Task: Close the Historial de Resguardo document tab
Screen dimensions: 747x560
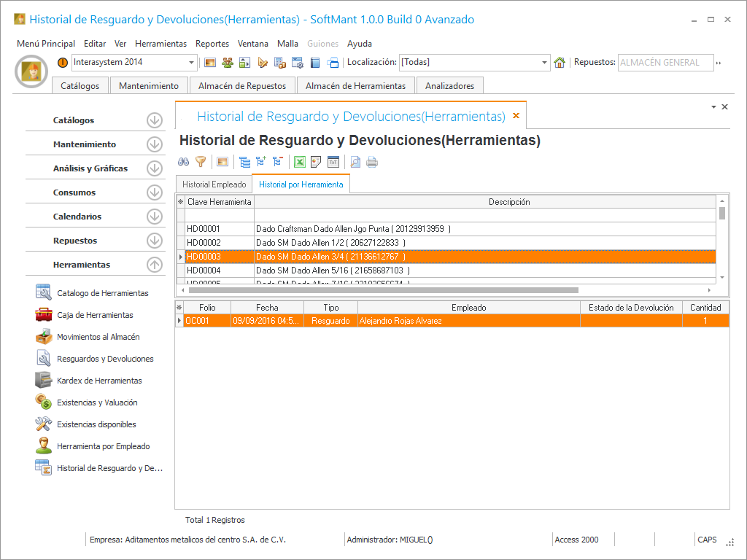Action: [516, 116]
